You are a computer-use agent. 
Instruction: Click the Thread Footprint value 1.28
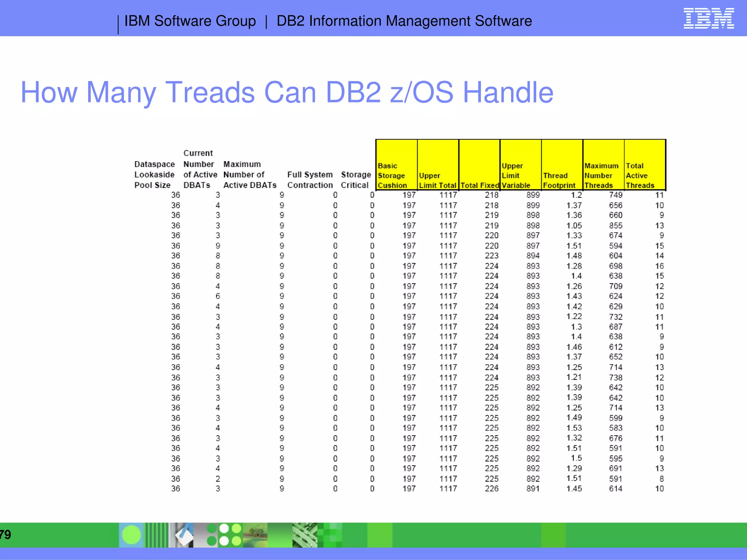[x=574, y=266]
